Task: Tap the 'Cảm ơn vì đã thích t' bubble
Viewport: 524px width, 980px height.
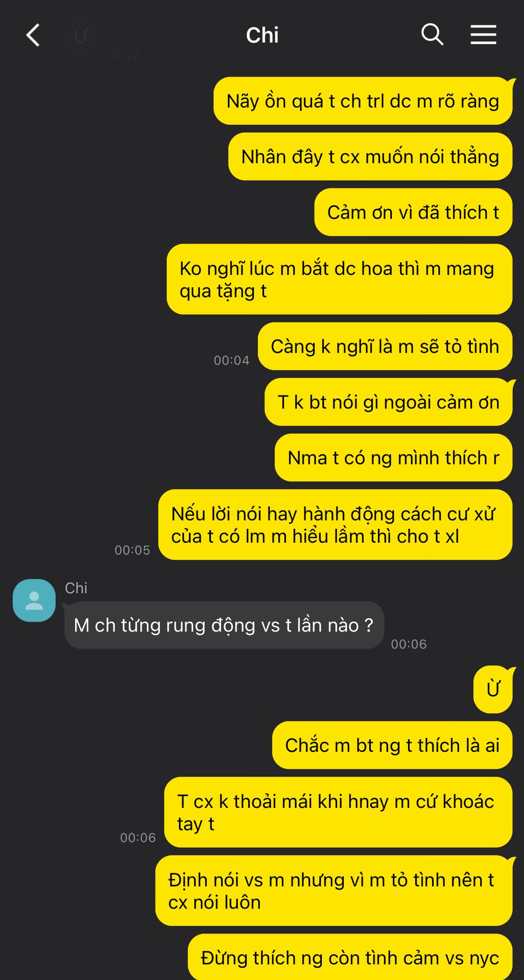Action: [x=413, y=212]
